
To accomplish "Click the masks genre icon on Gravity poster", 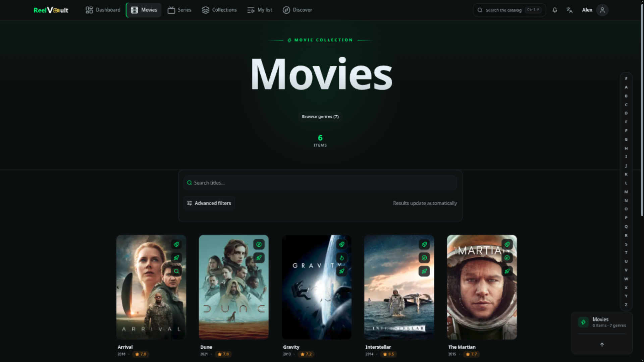I will point(342,244).
